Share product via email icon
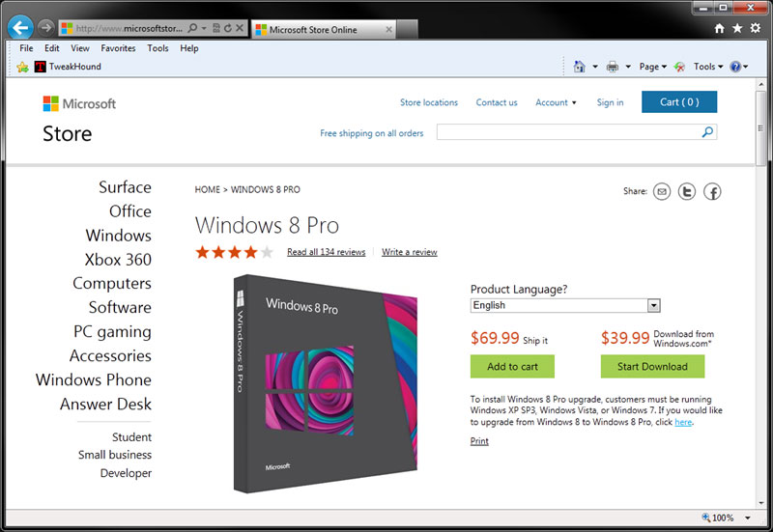The width and height of the screenshot is (773, 532). pos(662,191)
